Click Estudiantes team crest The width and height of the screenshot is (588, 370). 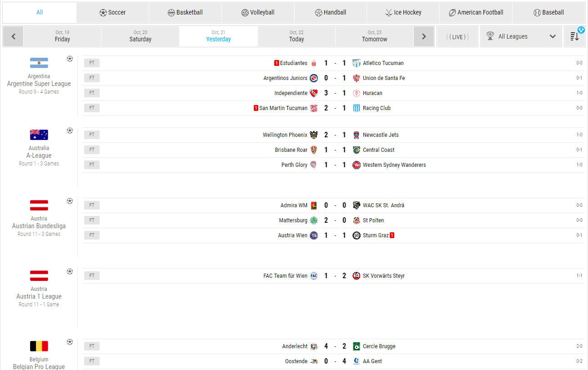[314, 63]
